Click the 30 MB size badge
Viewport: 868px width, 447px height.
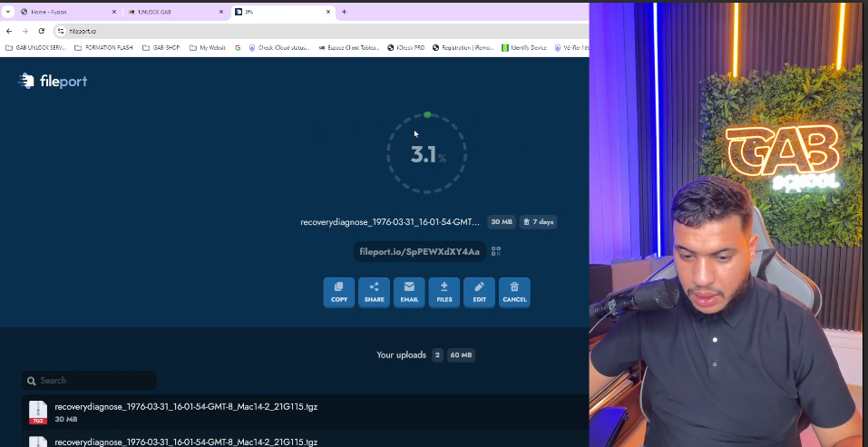[502, 222]
